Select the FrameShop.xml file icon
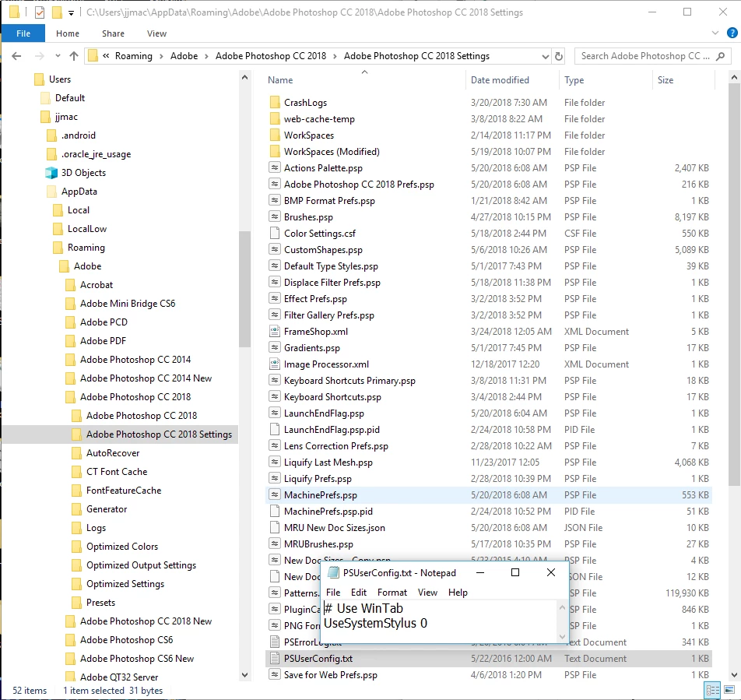 275,332
